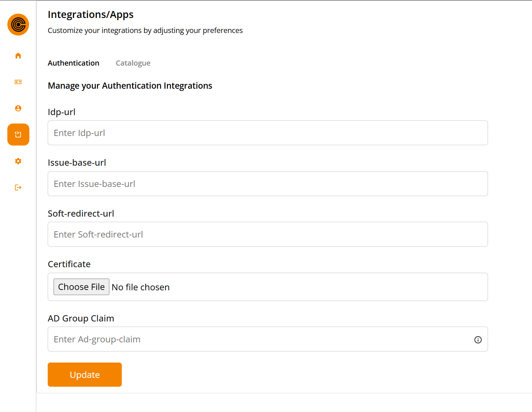532x412 pixels.
Task: Switch to the Catalogue tab
Action: pos(133,63)
